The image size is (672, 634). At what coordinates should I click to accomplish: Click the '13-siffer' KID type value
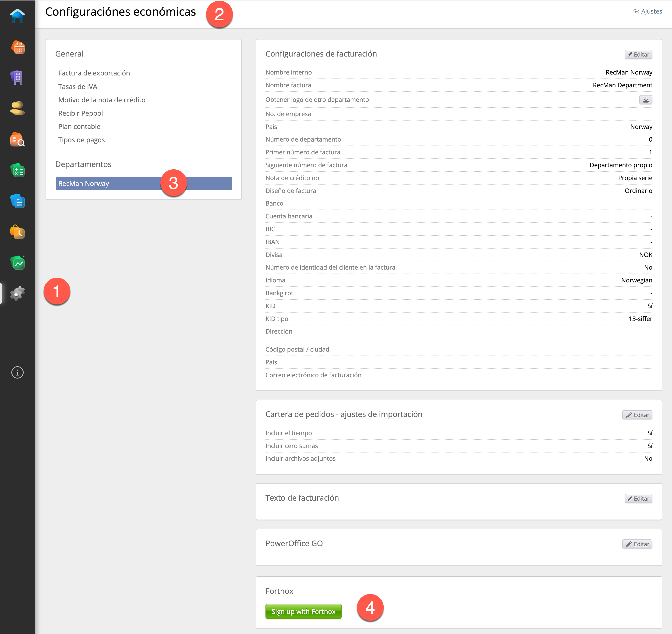640,319
